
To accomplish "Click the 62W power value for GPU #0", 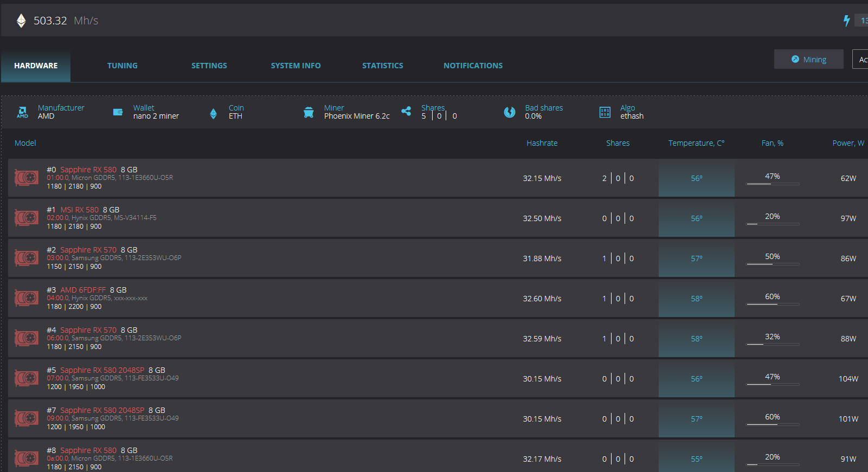I will coord(848,178).
